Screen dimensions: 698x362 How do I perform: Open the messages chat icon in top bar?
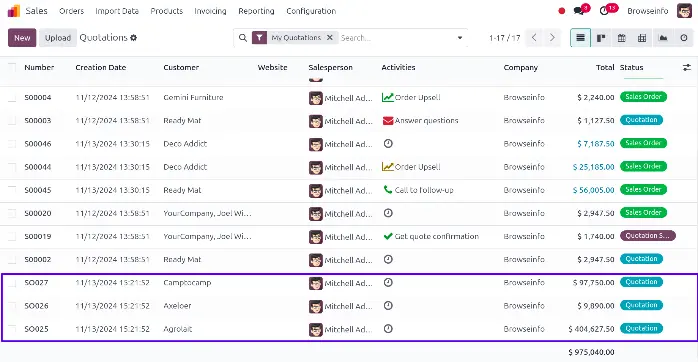coord(579,11)
